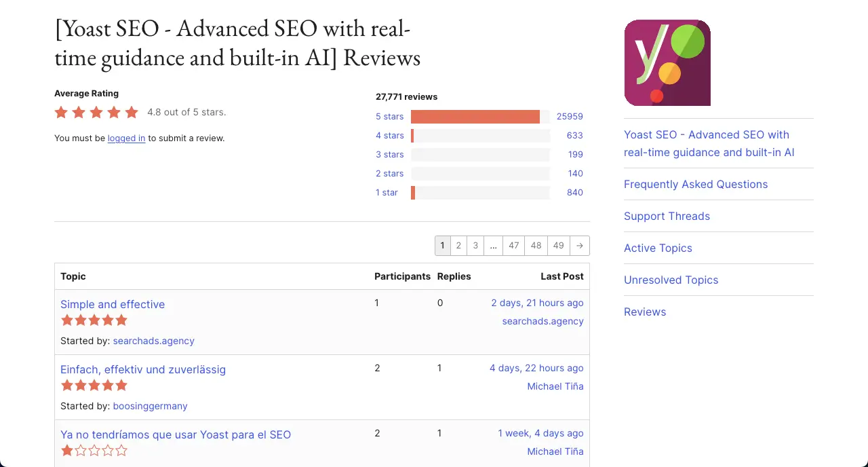Open the review Simple and effective
The height and width of the screenshot is (467, 868).
(113, 304)
